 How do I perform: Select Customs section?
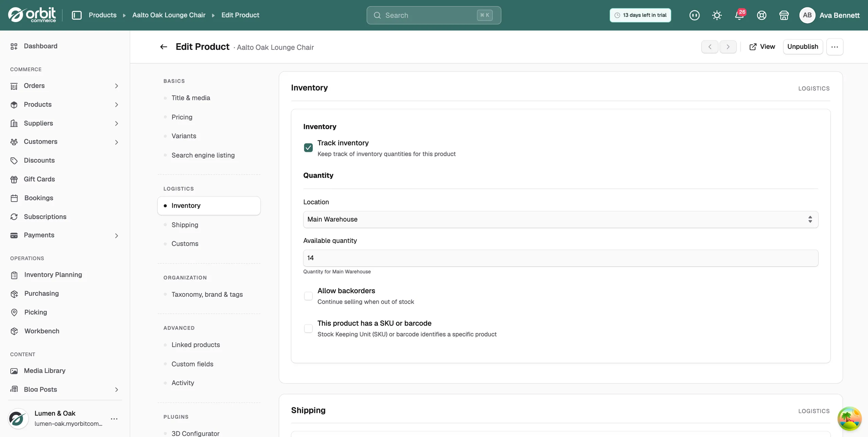(x=209, y=244)
